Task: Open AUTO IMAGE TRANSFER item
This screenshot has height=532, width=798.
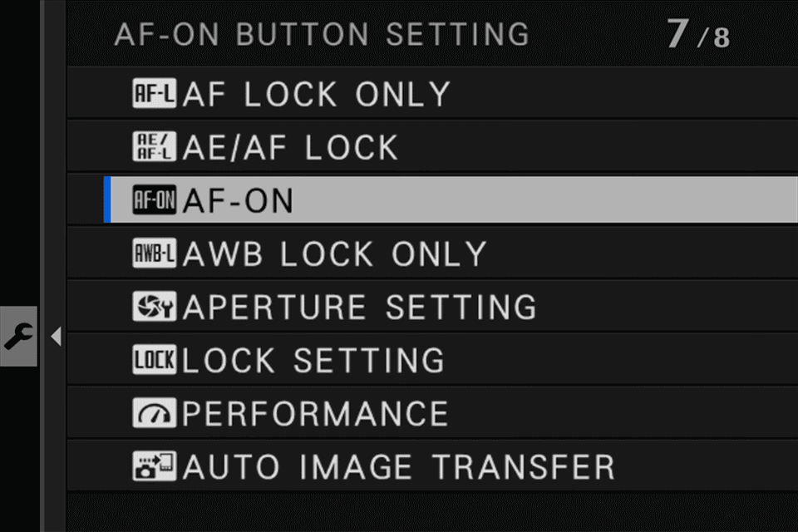Action: [399, 467]
